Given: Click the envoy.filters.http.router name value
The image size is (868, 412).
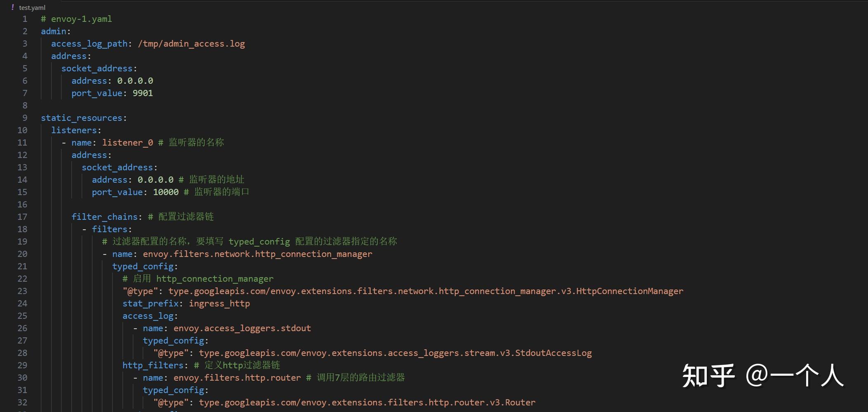Looking at the screenshot, I should (x=237, y=378).
